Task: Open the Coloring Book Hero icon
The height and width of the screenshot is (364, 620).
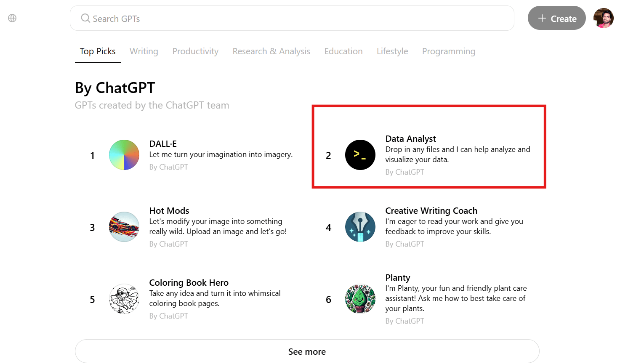Action: [124, 299]
